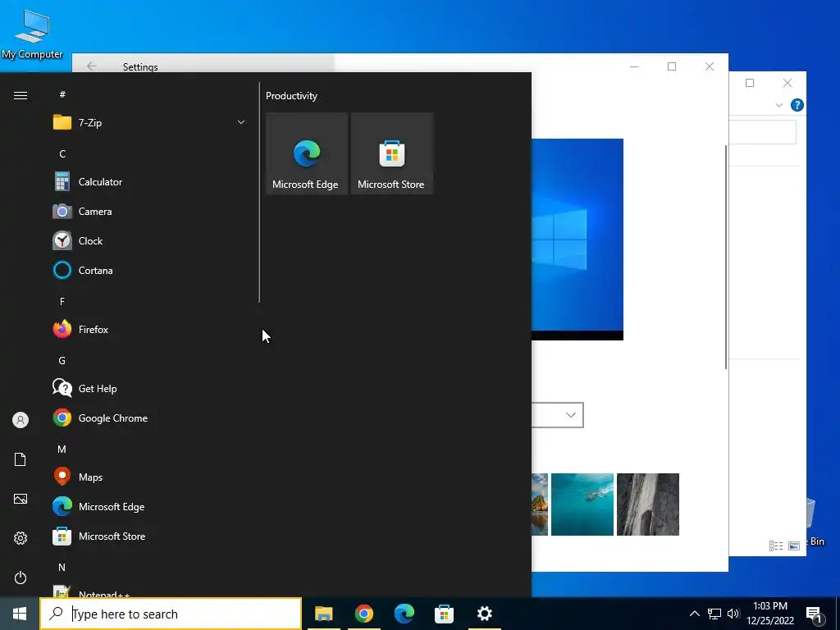This screenshot has width=840, height=630.
Task: Jump to the # letter header
Action: (x=62, y=95)
